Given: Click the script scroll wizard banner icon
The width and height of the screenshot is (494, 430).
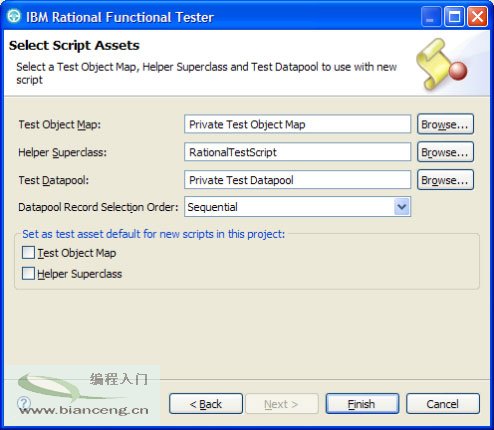Looking at the screenshot, I should click(x=441, y=64).
